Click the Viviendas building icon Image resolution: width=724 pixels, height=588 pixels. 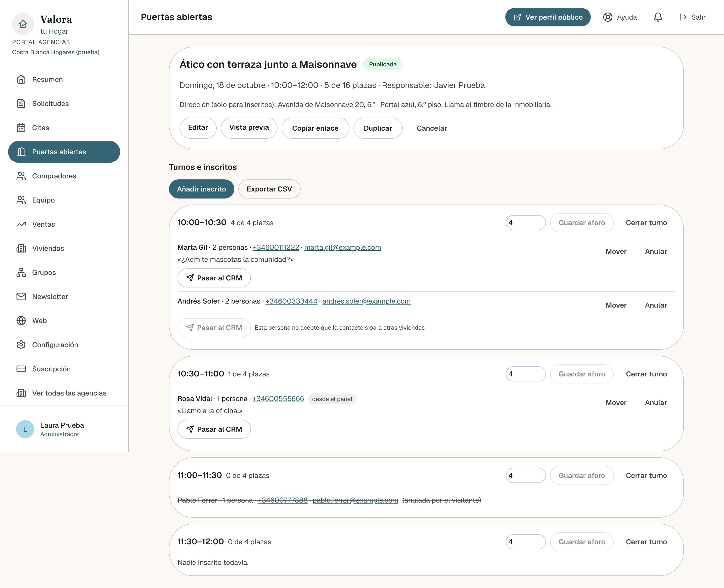(21, 248)
